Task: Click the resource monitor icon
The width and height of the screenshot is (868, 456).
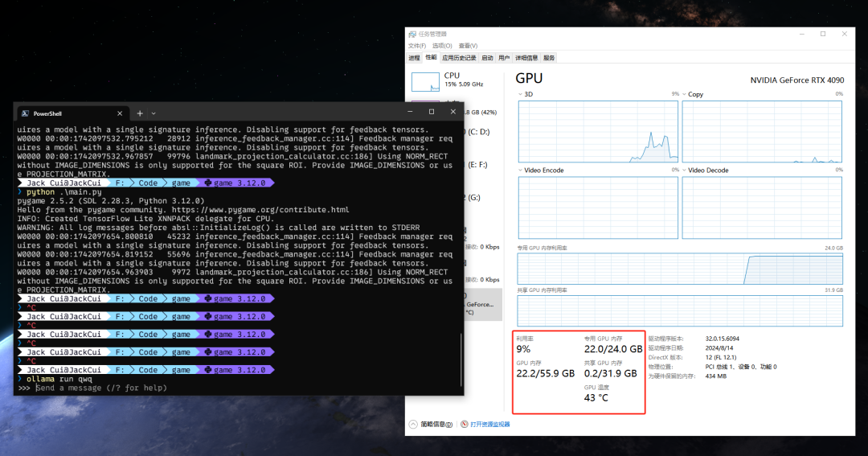Action: point(464,425)
